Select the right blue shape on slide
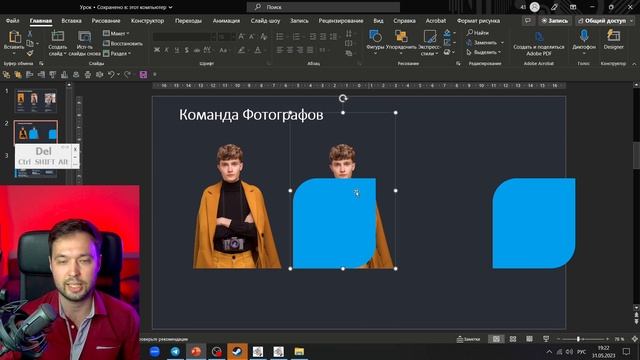This screenshot has width=640, height=360. (534, 223)
